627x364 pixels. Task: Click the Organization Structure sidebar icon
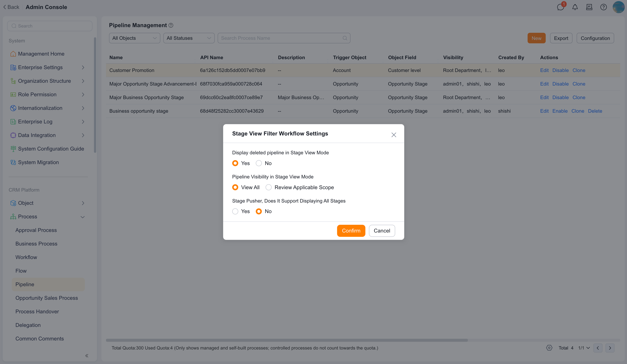point(13,81)
